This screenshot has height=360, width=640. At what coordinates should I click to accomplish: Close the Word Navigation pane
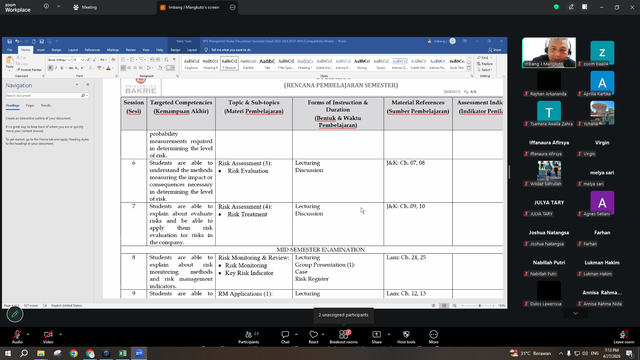(87, 84)
